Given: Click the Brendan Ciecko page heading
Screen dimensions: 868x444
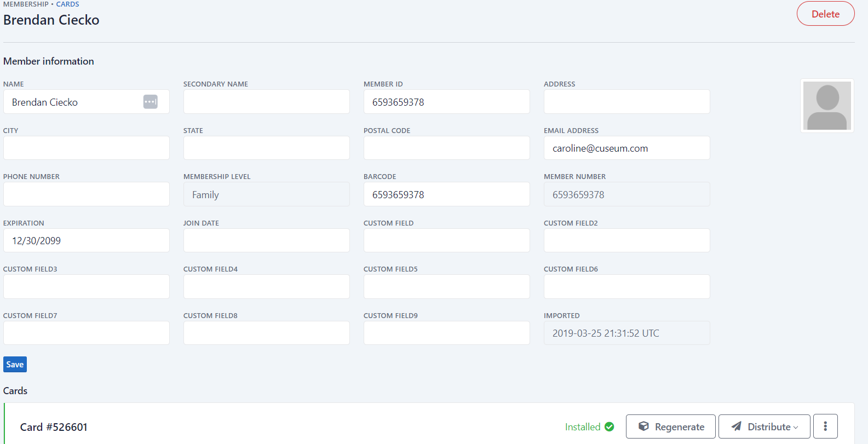Looking at the screenshot, I should pyautogui.click(x=51, y=20).
